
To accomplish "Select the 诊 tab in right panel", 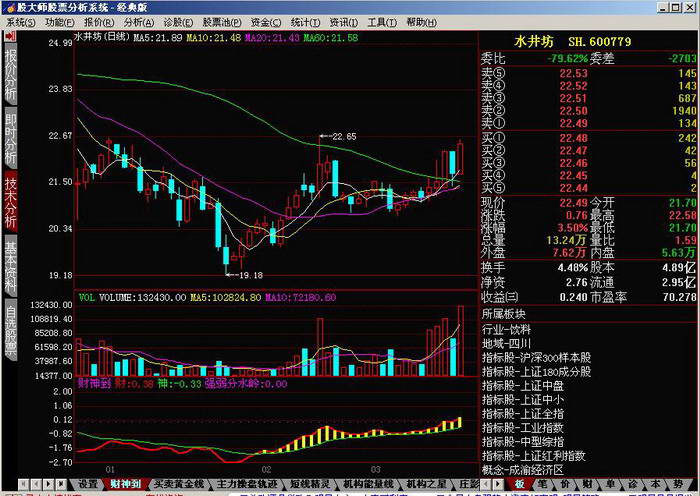I will tap(633, 483).
